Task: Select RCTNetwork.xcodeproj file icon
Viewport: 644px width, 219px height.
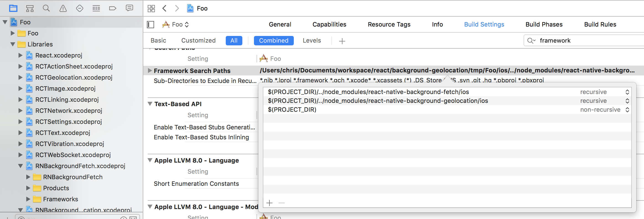Action: [x=30, y=111]
